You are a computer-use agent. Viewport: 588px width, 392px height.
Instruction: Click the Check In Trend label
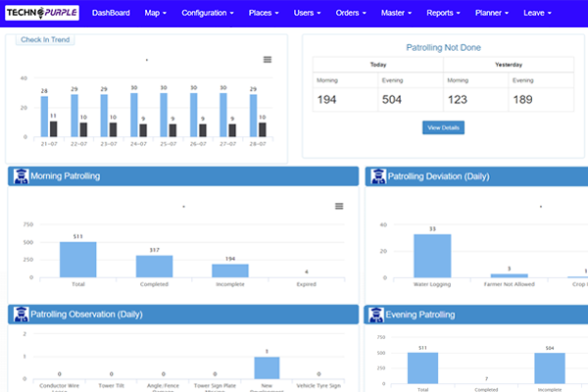(45, 39)
